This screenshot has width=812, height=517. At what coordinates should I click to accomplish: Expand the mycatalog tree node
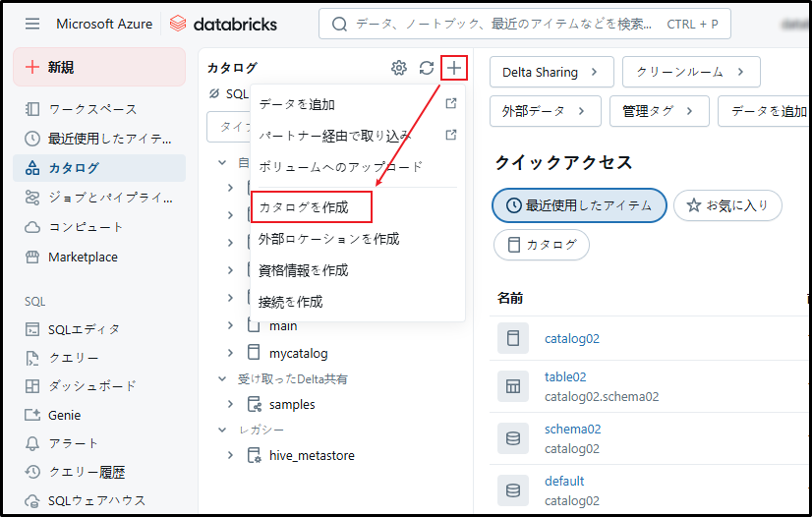(230, 353)
